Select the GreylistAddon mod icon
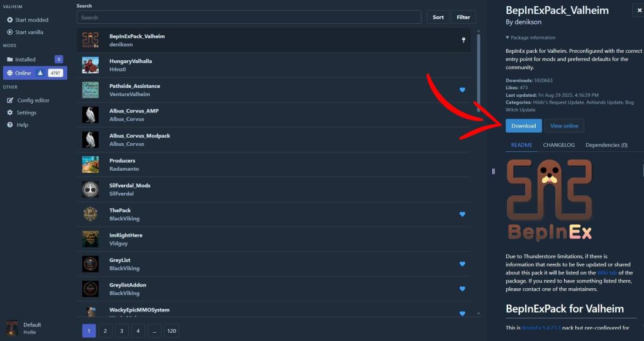This screenshot has height=341, width=644. pos(91,289)
